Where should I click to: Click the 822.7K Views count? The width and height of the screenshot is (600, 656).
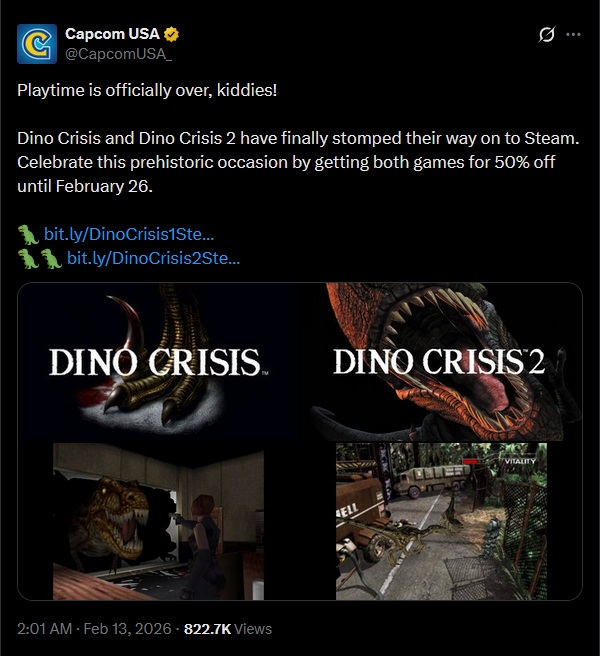pyautogui.click(x=228, y=629)
